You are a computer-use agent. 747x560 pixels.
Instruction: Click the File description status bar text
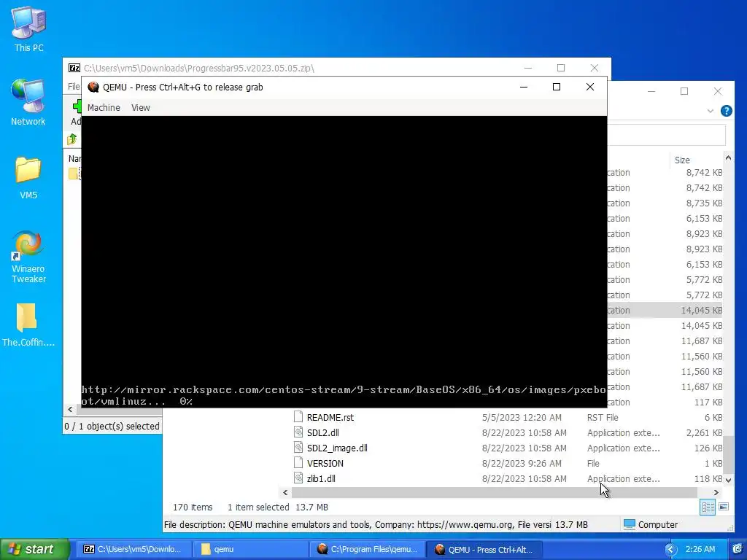(357, 525)
